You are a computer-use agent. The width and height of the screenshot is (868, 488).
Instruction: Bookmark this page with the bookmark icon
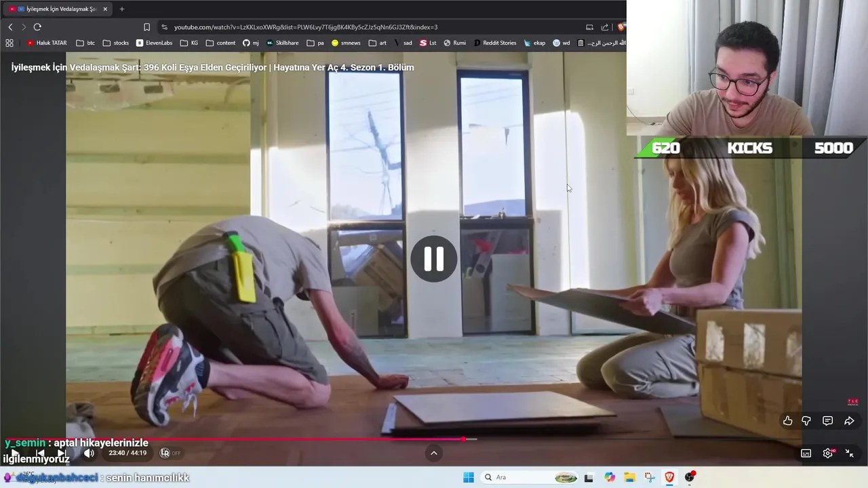[146, 27]
